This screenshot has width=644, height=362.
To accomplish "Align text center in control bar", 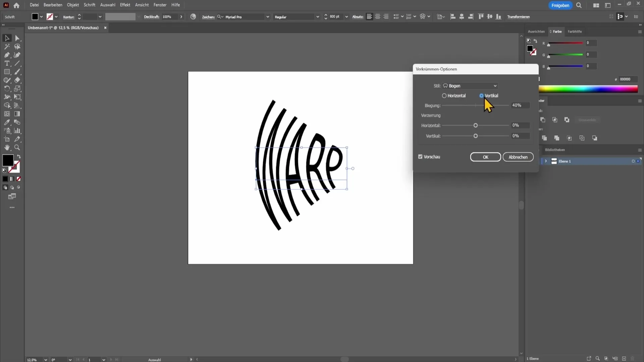I will (378, 17).
